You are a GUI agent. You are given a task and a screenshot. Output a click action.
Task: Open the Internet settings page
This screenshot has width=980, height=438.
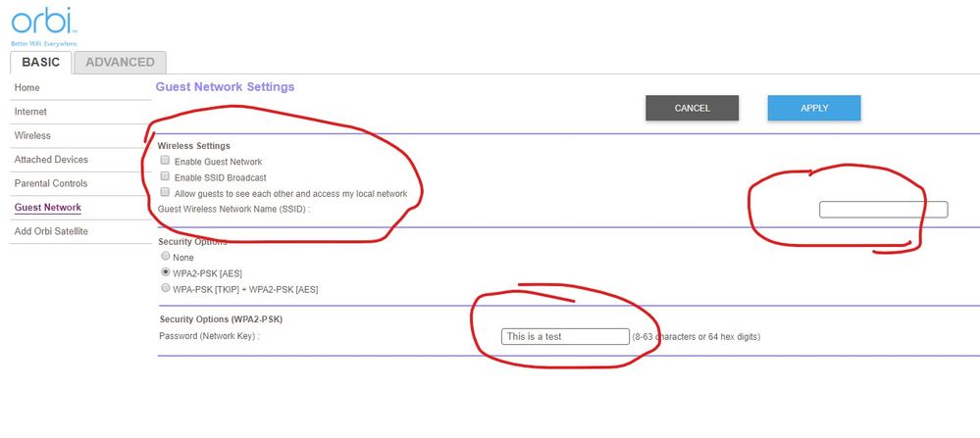(30, 112)
